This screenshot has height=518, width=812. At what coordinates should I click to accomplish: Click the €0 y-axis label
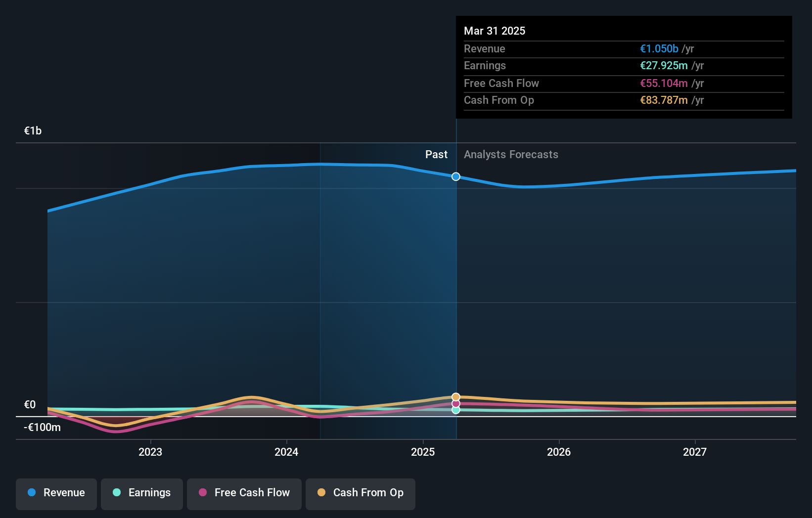click(x=30, y=404)
